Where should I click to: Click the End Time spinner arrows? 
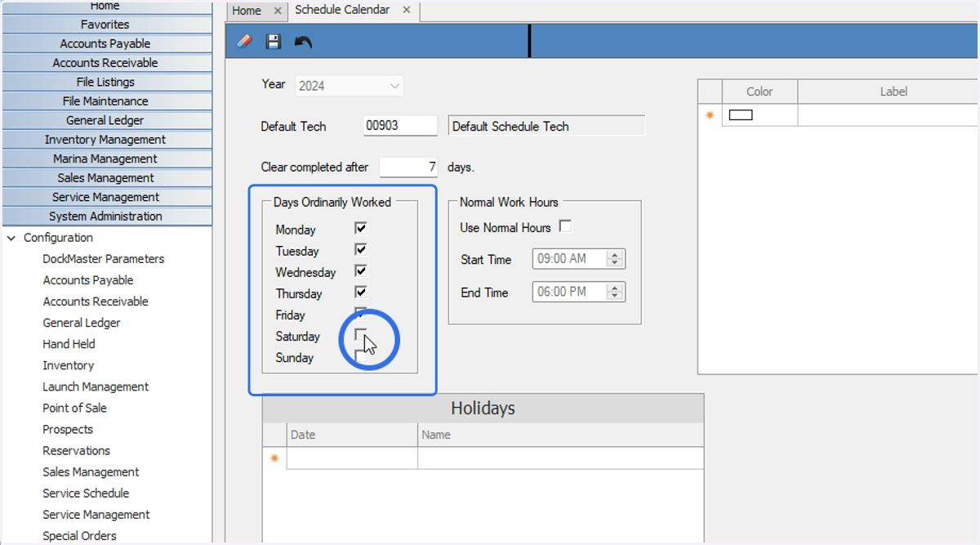point(616,292)
